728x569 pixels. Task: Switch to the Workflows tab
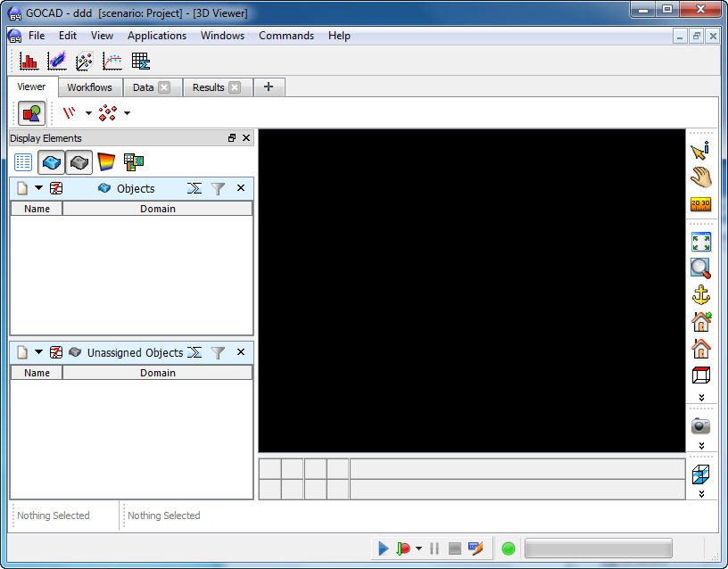[89, 87]
